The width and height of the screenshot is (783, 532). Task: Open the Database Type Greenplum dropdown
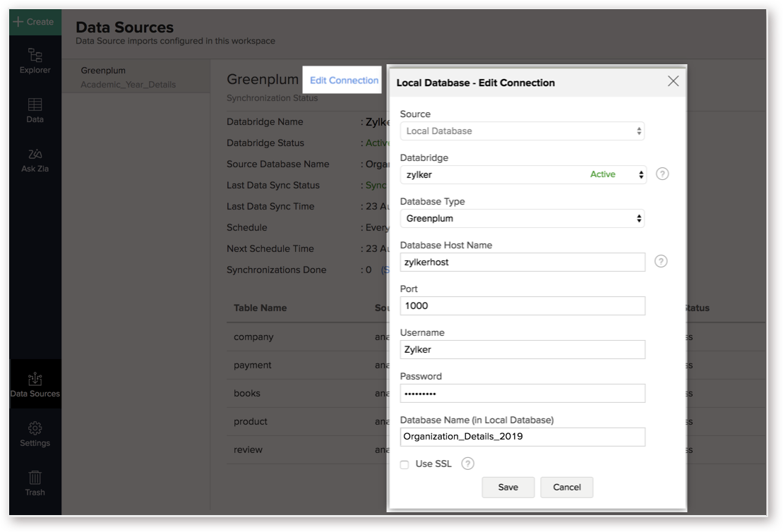click(522, 219)
